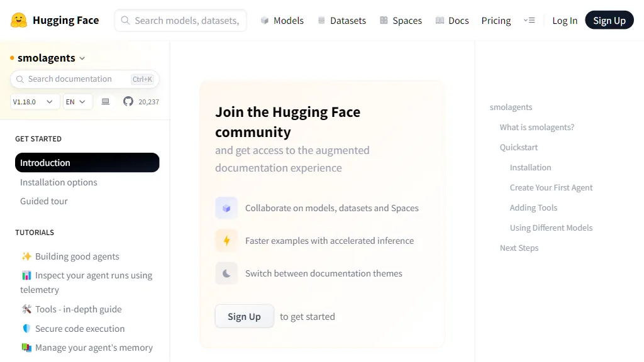Open Models from the top navigation
This screenshot has width=644, height=362.
coord(282,21)
